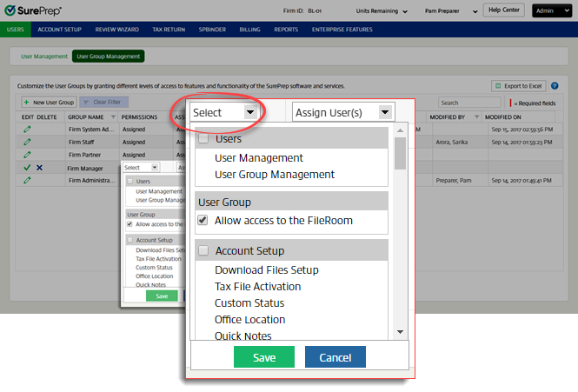This screenshot has height=392, width=578.
Task: Click edit pencil for Firm System Admin row
Action: [27, 129]
